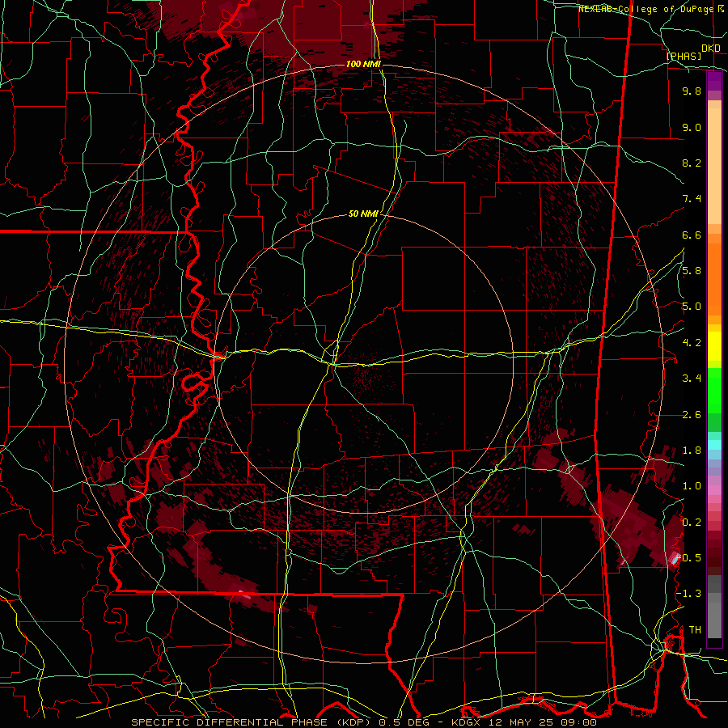
Task: Click the TH label at the legend bottom
Action: 695,630
